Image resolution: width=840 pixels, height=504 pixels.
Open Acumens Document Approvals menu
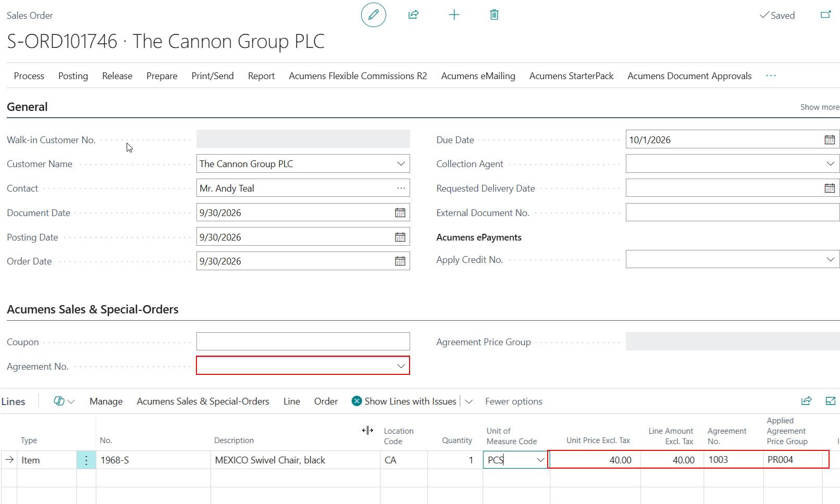pyautogui.click(x=689, y=76)
